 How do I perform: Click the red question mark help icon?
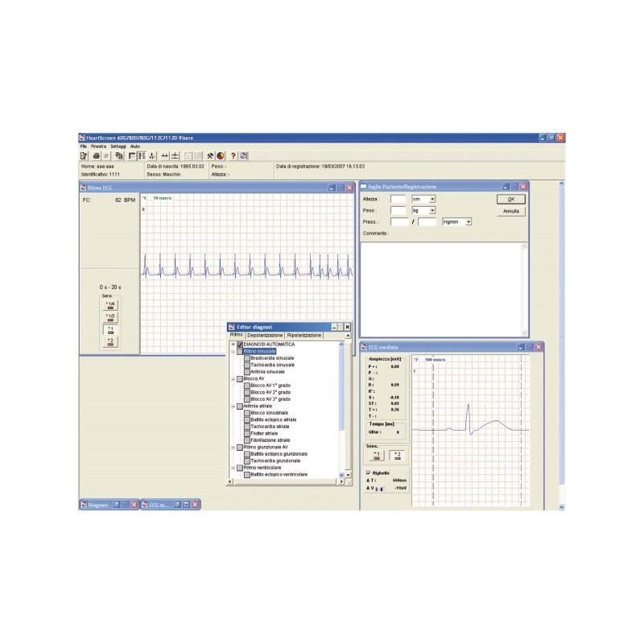[233, 155]
